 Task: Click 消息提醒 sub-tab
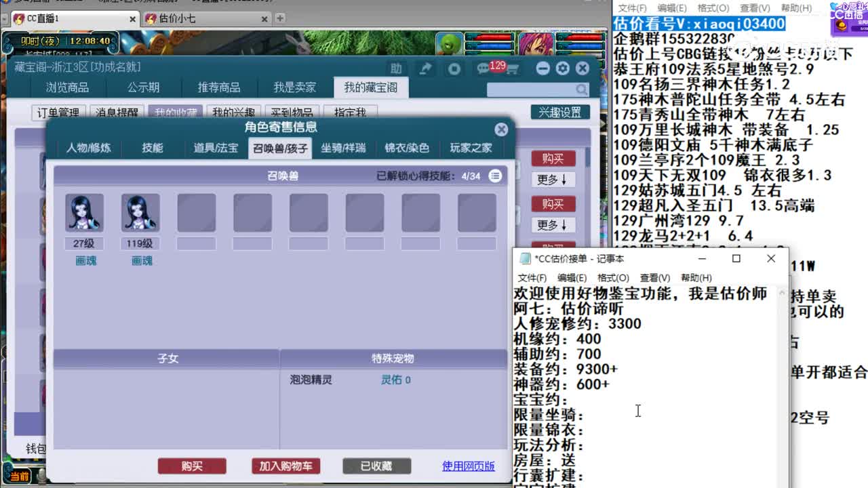(x=117, y=113)
